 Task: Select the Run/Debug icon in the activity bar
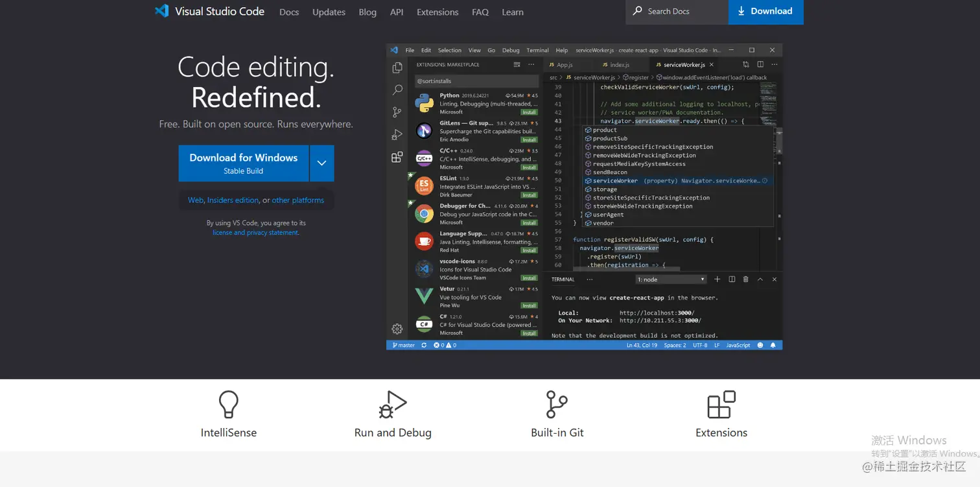coord(397,135)
